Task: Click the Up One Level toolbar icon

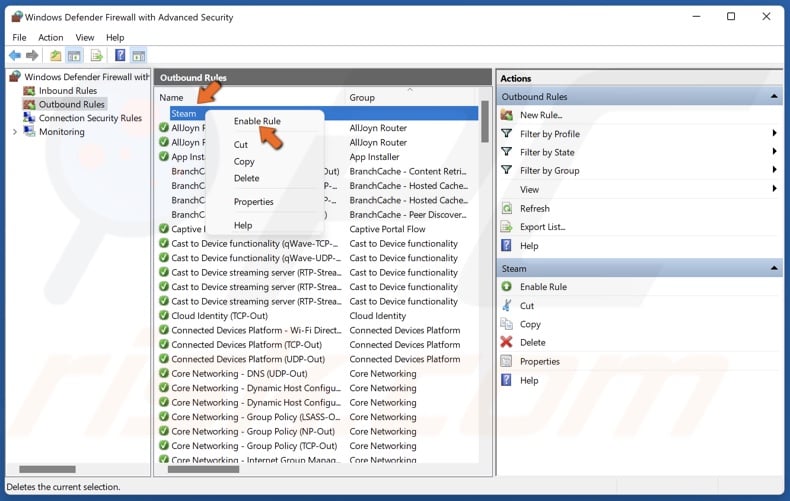Action: (x=56, y=56)
